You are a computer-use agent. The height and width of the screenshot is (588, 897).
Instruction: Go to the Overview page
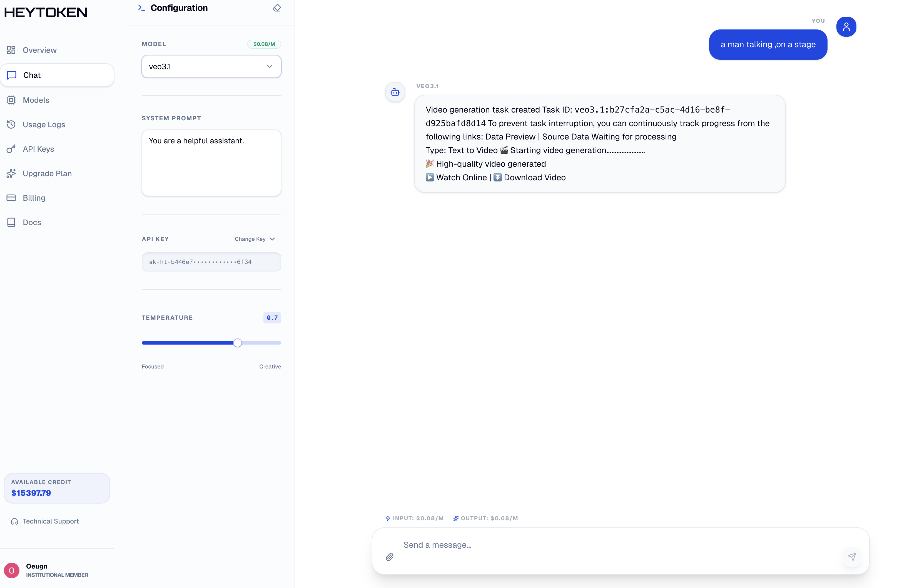coord(39,50)
